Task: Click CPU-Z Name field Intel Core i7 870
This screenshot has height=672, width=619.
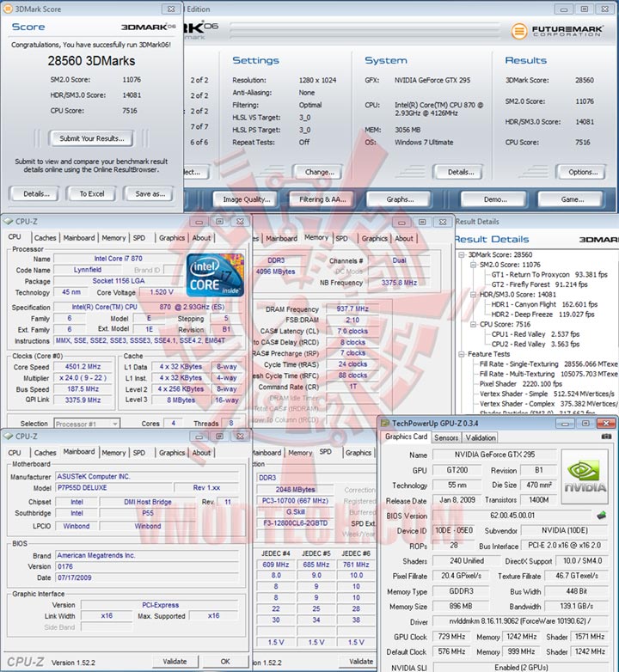Action: (x=118, y=259)
